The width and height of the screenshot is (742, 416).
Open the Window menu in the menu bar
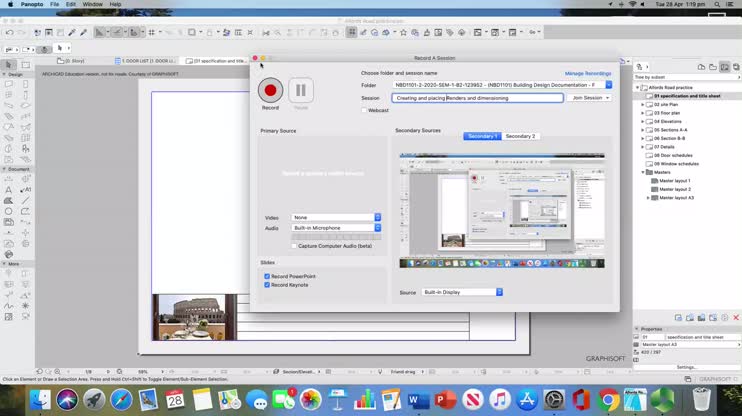[92, 4]
